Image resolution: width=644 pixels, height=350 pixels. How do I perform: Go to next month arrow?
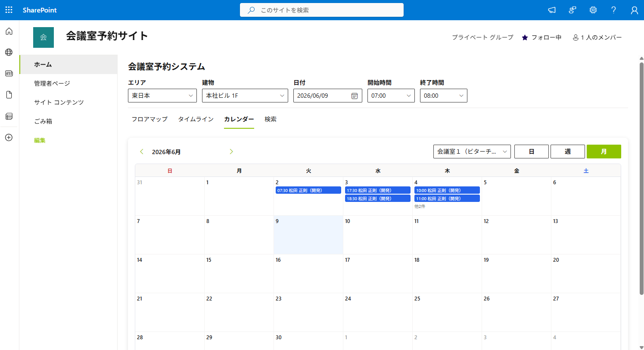pyautogui.click(x=231, y=152)
